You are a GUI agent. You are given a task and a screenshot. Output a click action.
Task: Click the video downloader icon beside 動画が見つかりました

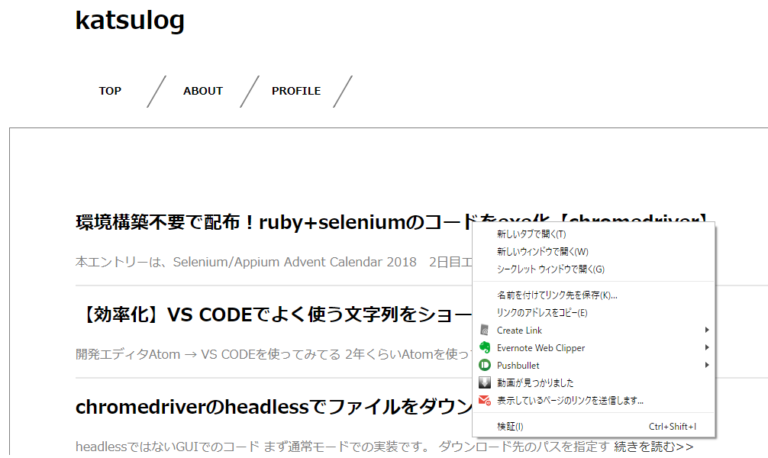coord(484,383)
